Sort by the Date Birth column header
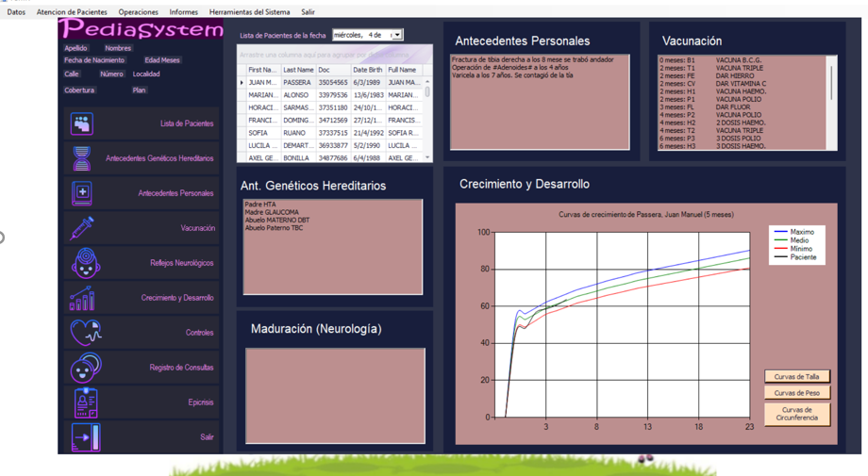This screenshot has height=476, width=868. pyautogui.click(x=367, y=70)
